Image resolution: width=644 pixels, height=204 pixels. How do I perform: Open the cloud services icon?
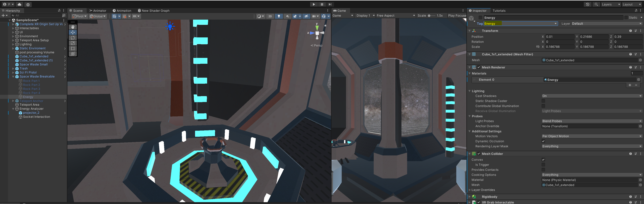pos(19,4)
